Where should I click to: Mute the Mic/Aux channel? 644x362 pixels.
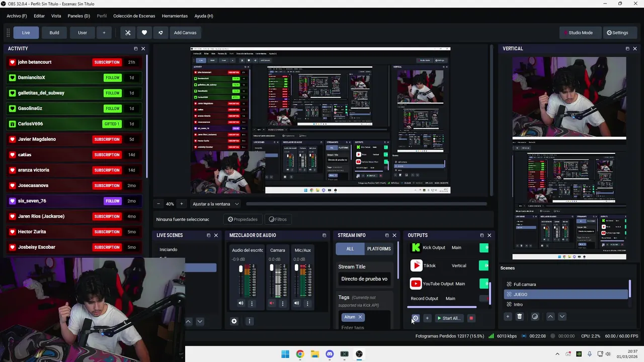pos(296,303)
